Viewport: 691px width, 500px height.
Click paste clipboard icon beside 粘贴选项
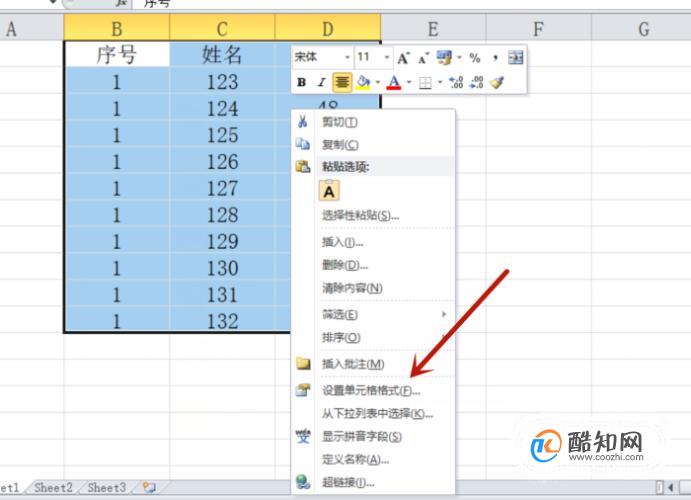303,167
